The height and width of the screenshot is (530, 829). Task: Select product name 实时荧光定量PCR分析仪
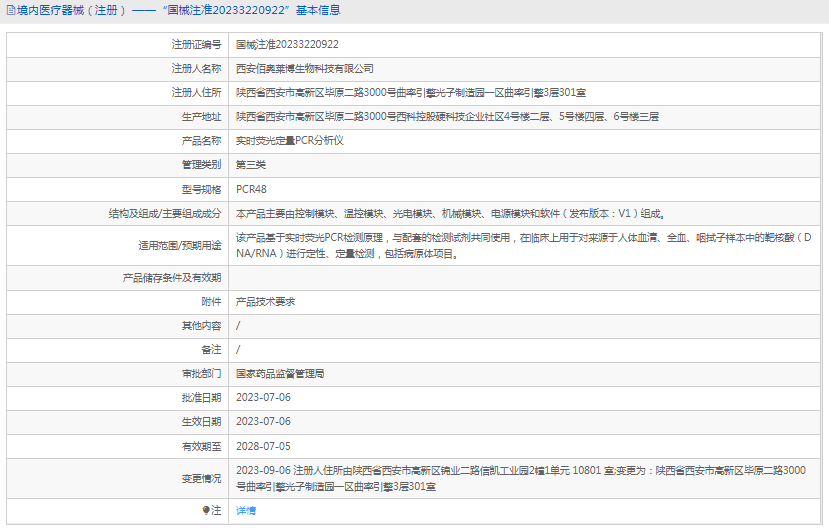point(290,141)
